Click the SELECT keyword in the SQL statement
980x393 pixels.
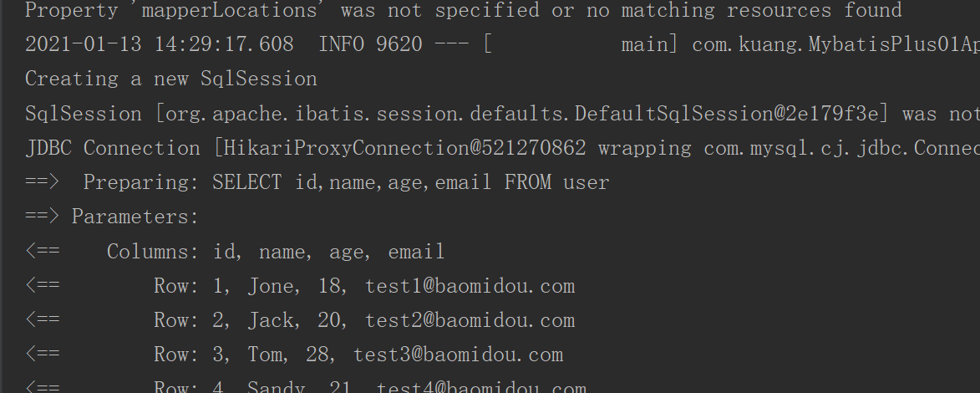[246, 182]
